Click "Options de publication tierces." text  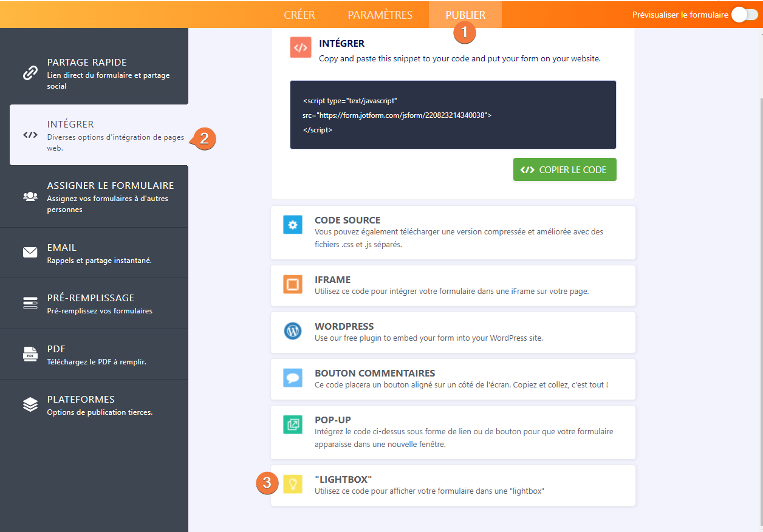tap(100, 412)
